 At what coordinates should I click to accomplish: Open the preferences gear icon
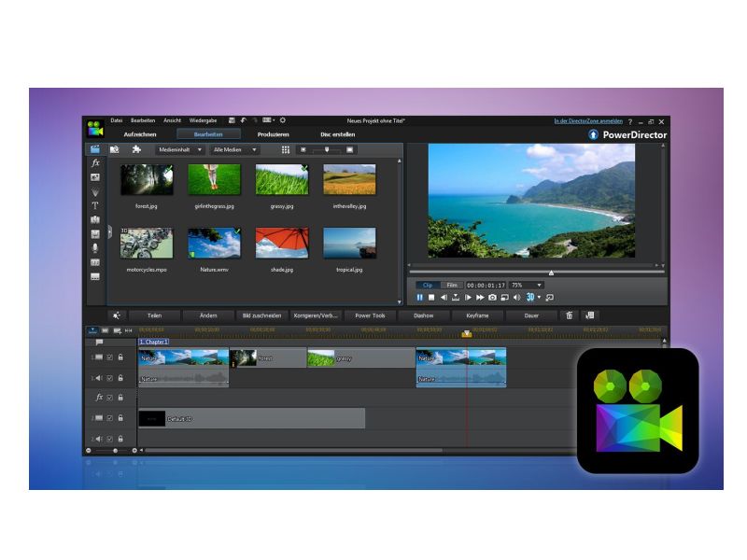click(283, 120)
